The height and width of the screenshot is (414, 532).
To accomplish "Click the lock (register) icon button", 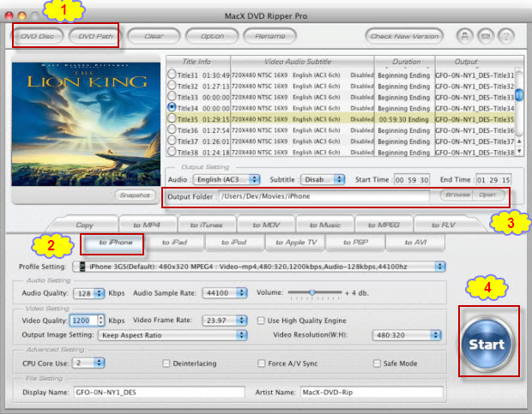I will pyautogui.click(x=464, y=36).
